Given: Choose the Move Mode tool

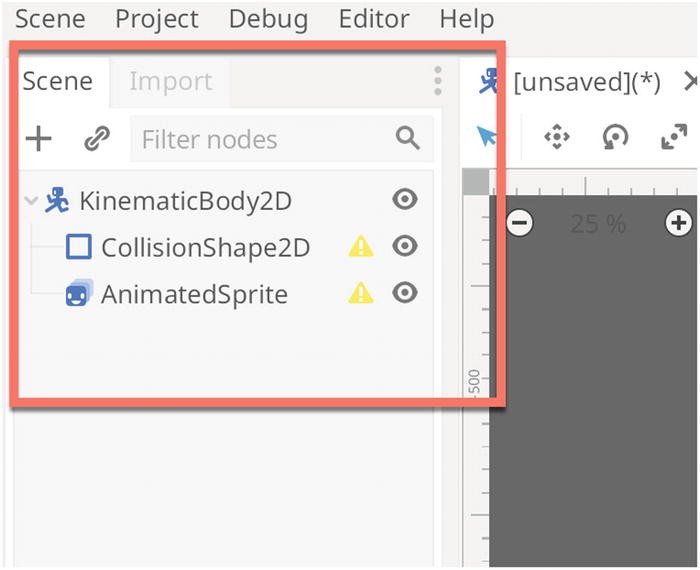Looking at the screenshot, I should pyautogui.click(x=557, y=137).
